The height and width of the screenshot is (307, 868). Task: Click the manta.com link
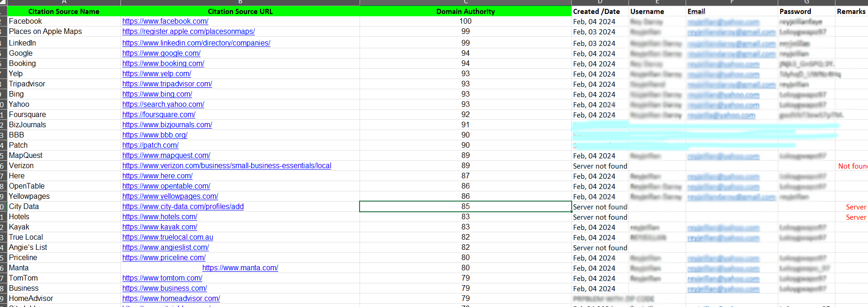point(240,268)
